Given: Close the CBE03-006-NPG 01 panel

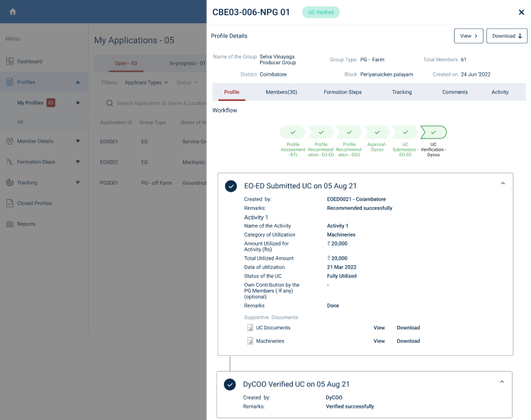Looking at the screenshot, I should click(521, 12).
